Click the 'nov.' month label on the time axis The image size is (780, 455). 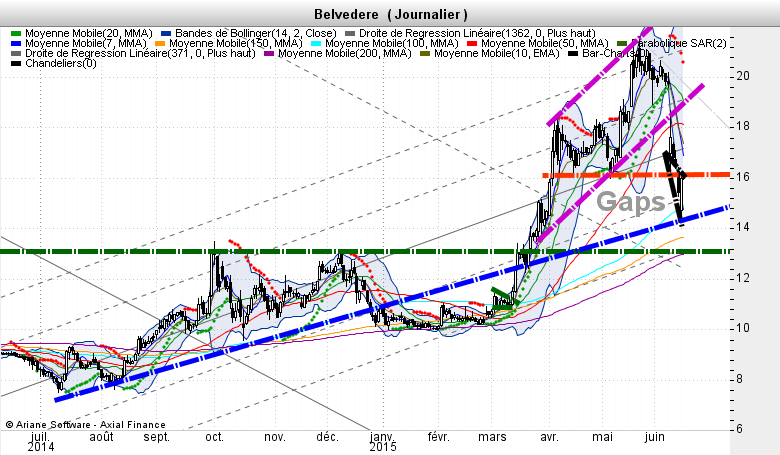coord(275,437)
